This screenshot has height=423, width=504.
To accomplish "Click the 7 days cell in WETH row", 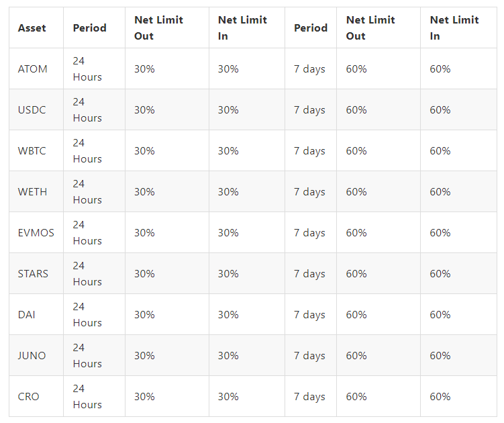I will 309,192.
